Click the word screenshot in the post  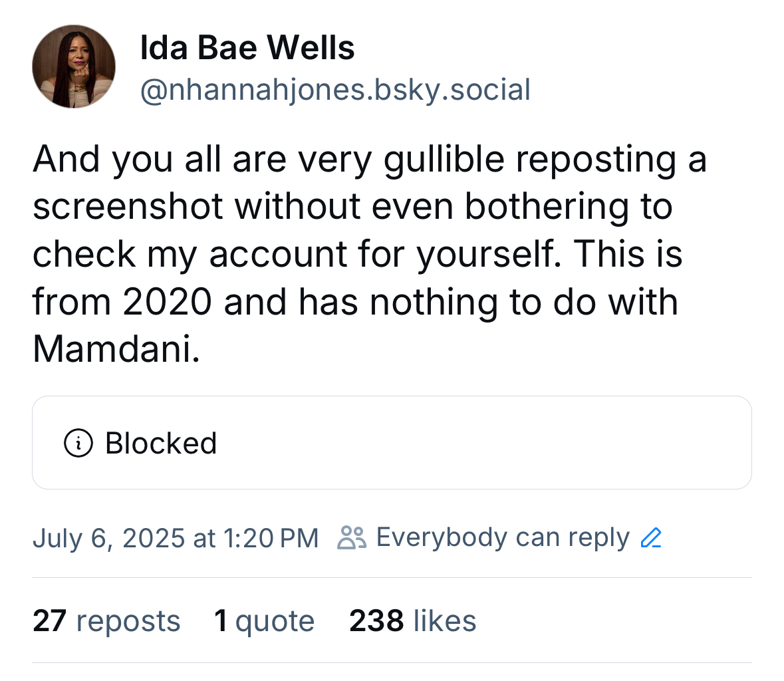[128, 206]
